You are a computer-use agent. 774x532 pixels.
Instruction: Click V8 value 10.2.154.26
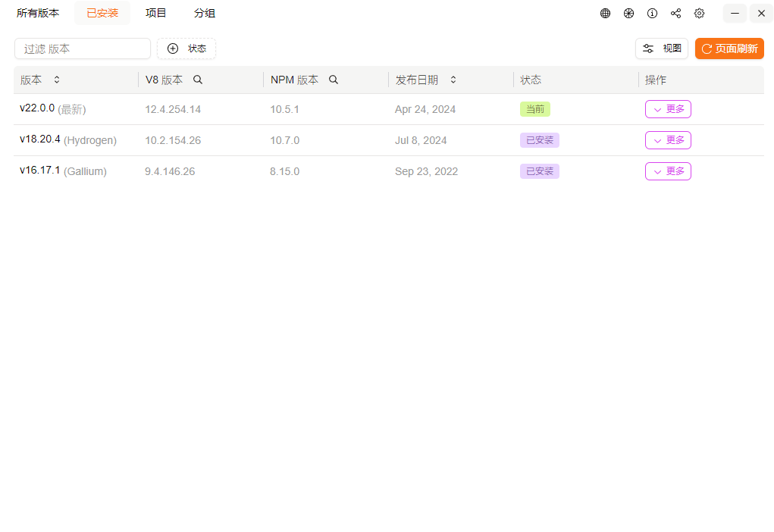(x=173, y=141)
